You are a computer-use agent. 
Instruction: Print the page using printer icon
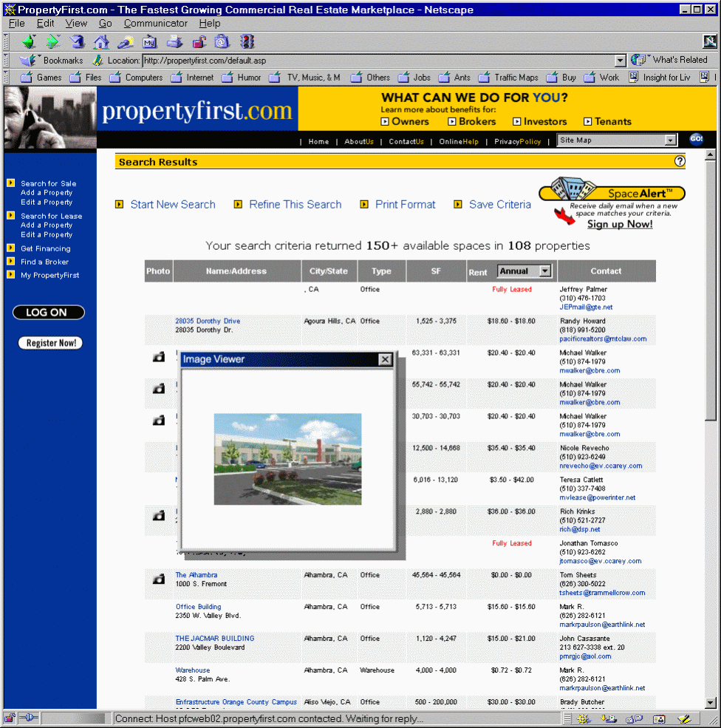click(x=174, y=41)
